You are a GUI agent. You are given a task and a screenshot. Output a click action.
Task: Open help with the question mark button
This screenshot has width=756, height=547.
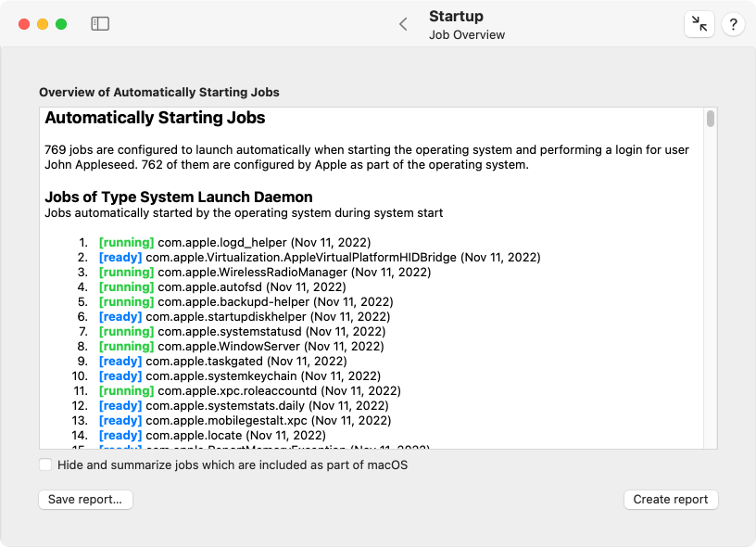click(x=733, y=24)
